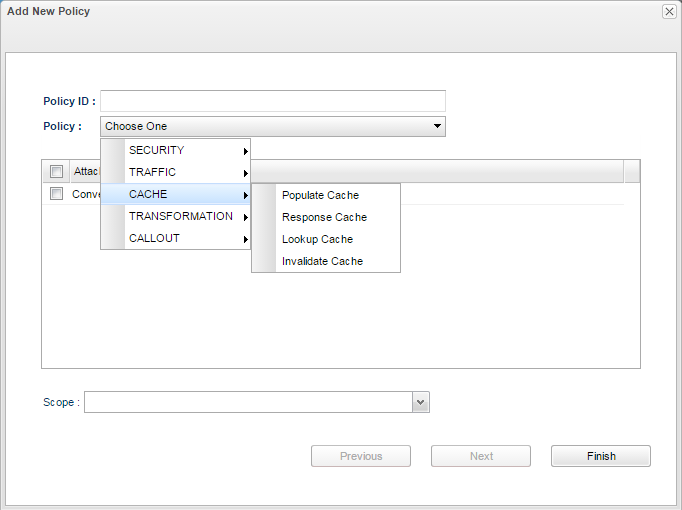This screenshot has width=682, height=510.
Task: Toggle the checkbox in the first list row
Action: [x=57, y=193]
